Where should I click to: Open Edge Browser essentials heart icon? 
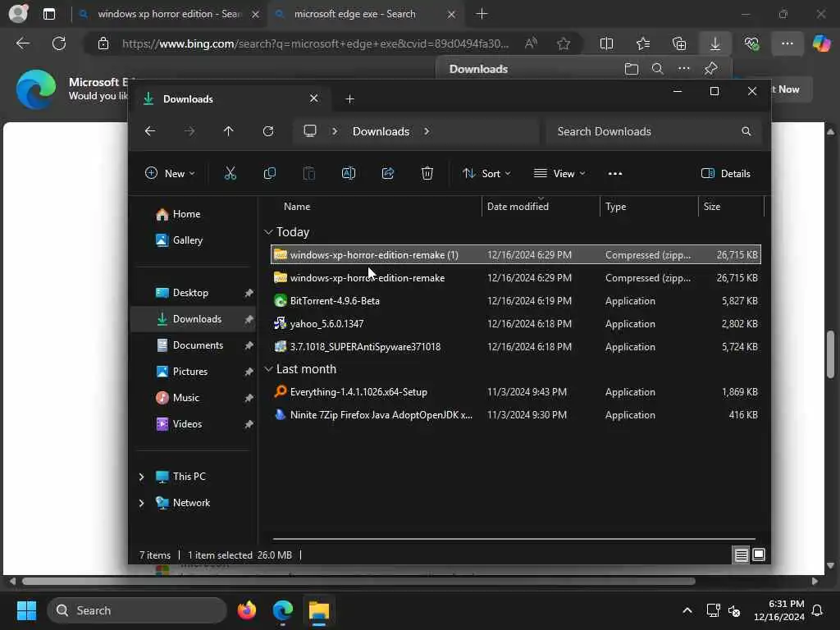tap(751, 43)
